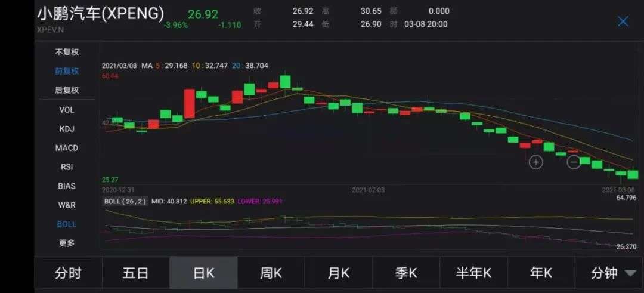Viewport: 644px width, 293px height.
Task: Click the chart low price label 25.27
Action: [x=110, y=180]
